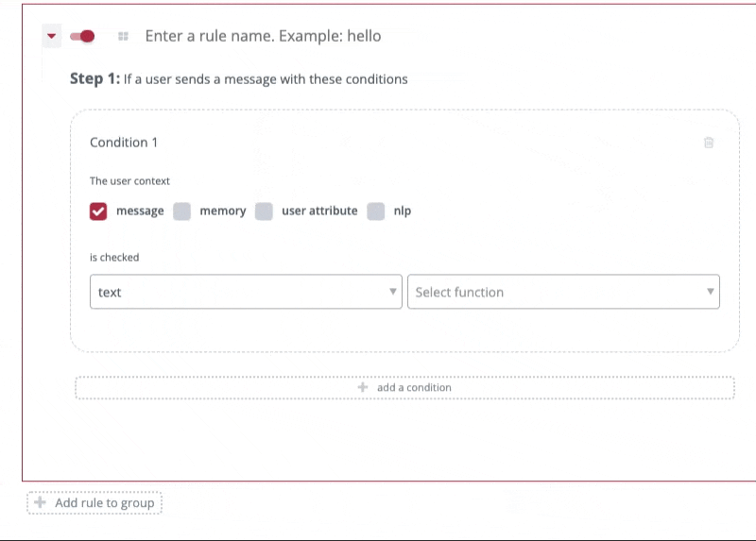Image resolution: width=756 pixels, height=541 pixels.
Task: Check the user attribute checkbox
Action: (x=265, y=211)
